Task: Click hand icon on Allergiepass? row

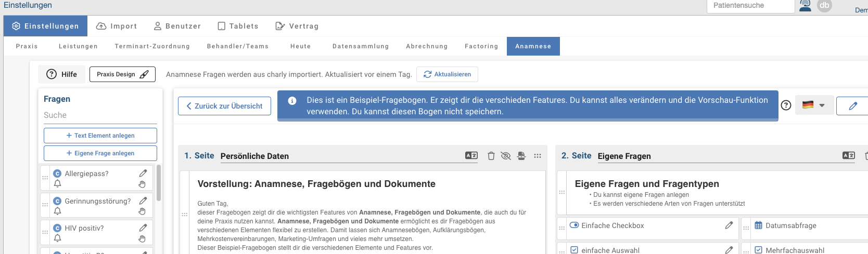Action: pyautogui.click(x=142, y=184)
